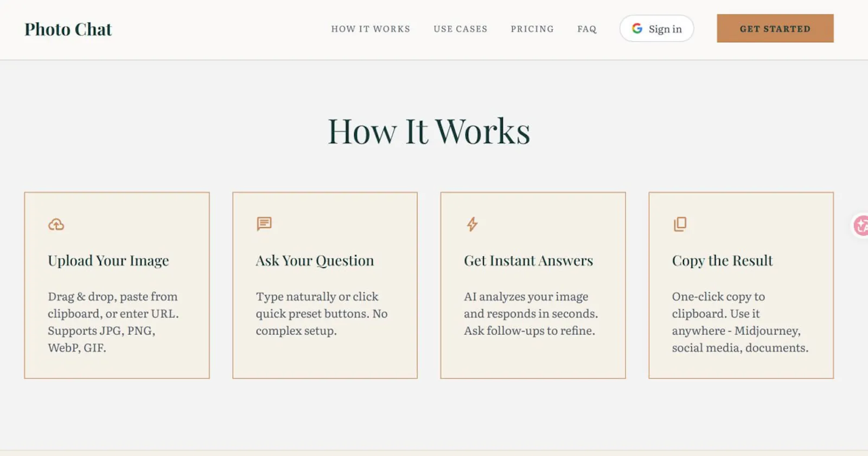This screenshot has height=456, width=868.
Task: Click text starting 'One-click copy to'
Action: 740,322
